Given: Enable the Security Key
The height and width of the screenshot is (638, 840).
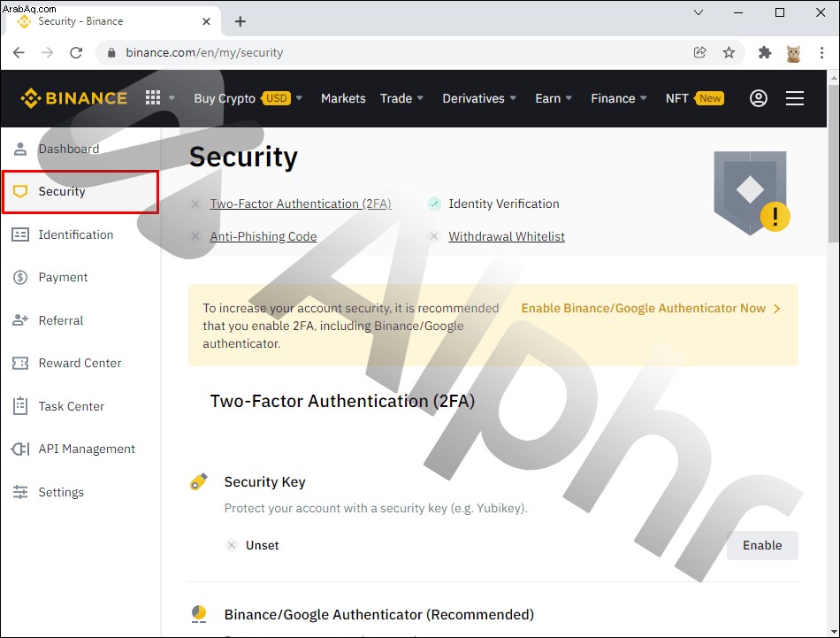Looking at the screenshot, I should 762,545.
